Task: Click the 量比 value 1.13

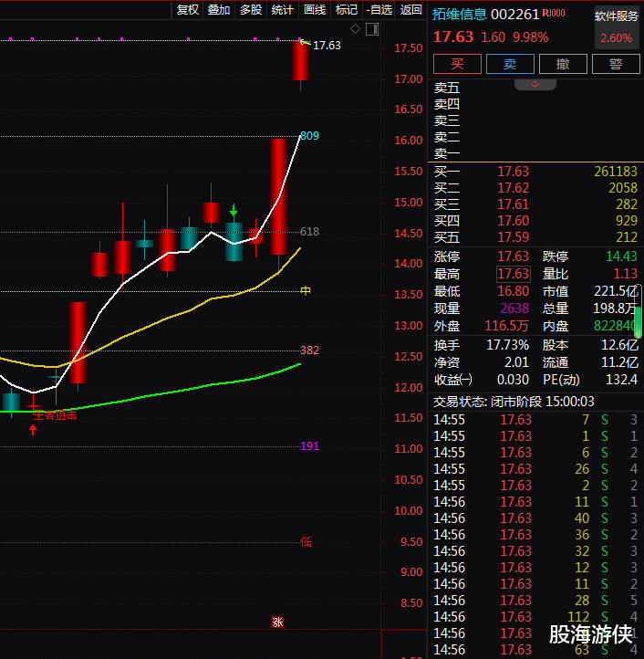Action: pos(625,274)
